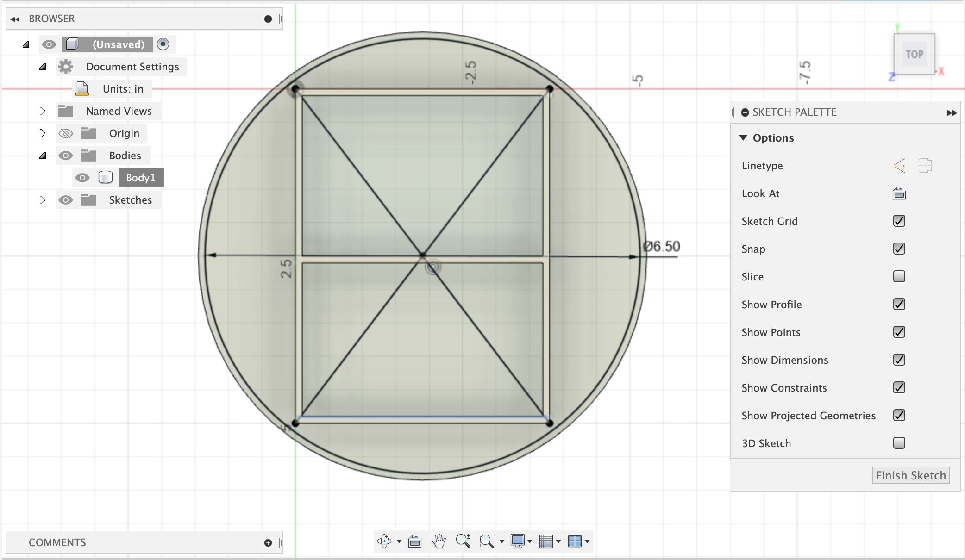The image size is (965, 560).
Task: Click the Centerline linetype icon
Action: 925,166
